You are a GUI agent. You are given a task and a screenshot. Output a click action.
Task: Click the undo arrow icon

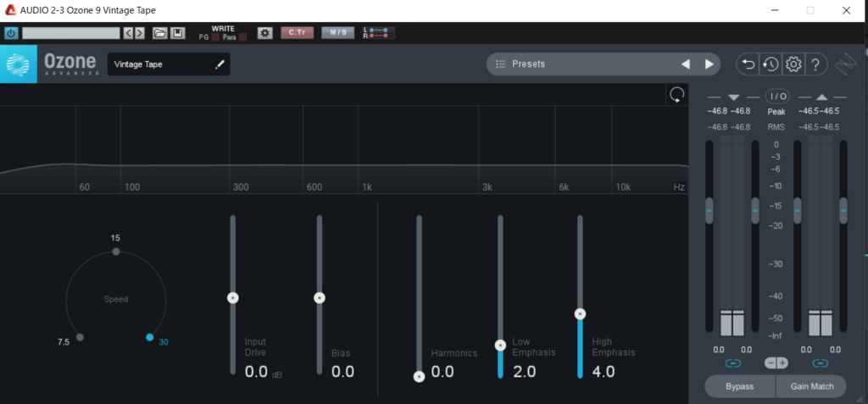click(x=748, y=64)
